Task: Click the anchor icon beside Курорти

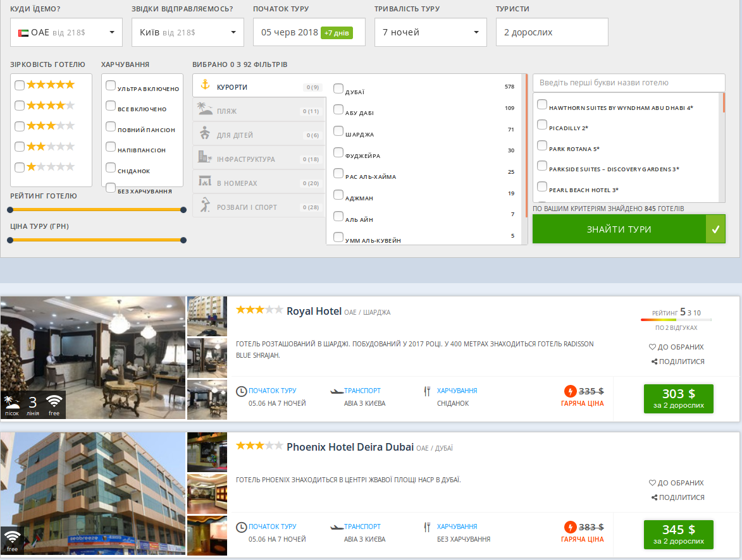Action: pyautogui.click(x=204, y=85)
